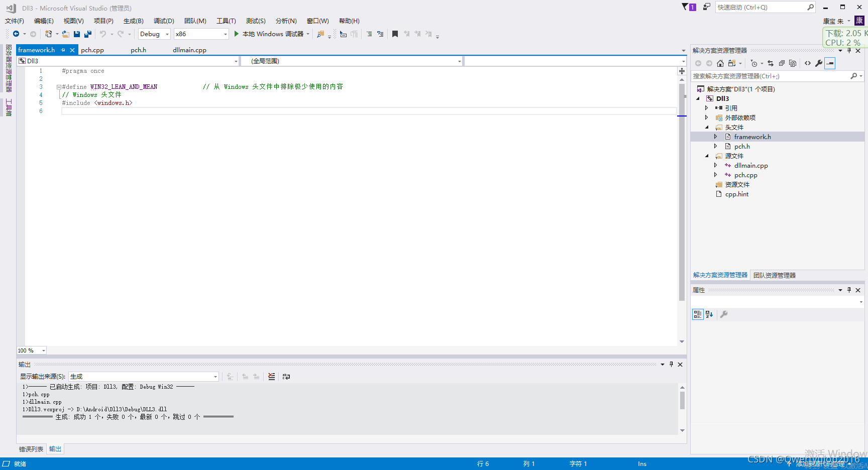The height and width of the screenshot is (470, 868).
Task: Click the Pending Changes Filter clock icon
Action: [754, 63]
